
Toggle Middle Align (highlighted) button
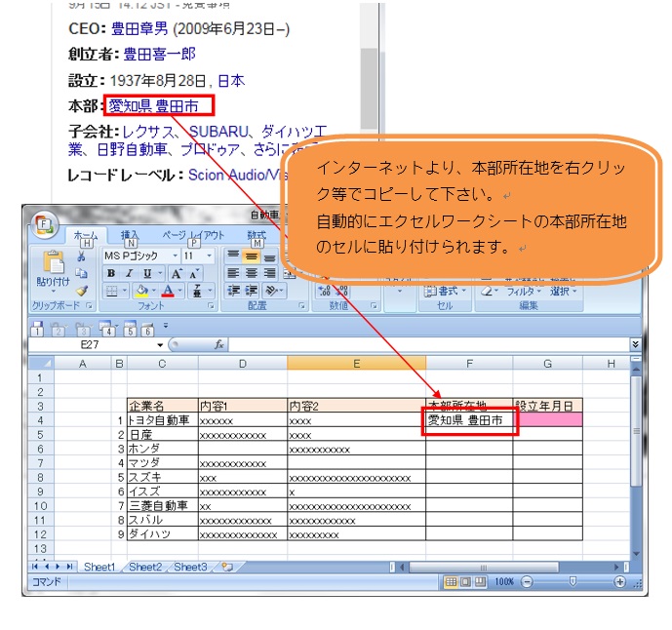[252, 256]
